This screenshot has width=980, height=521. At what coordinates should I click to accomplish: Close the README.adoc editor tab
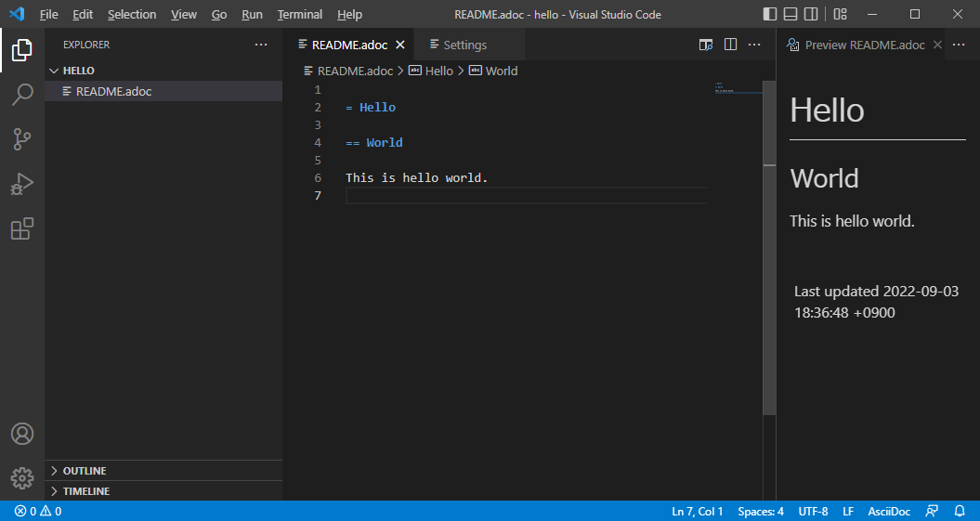400,45
